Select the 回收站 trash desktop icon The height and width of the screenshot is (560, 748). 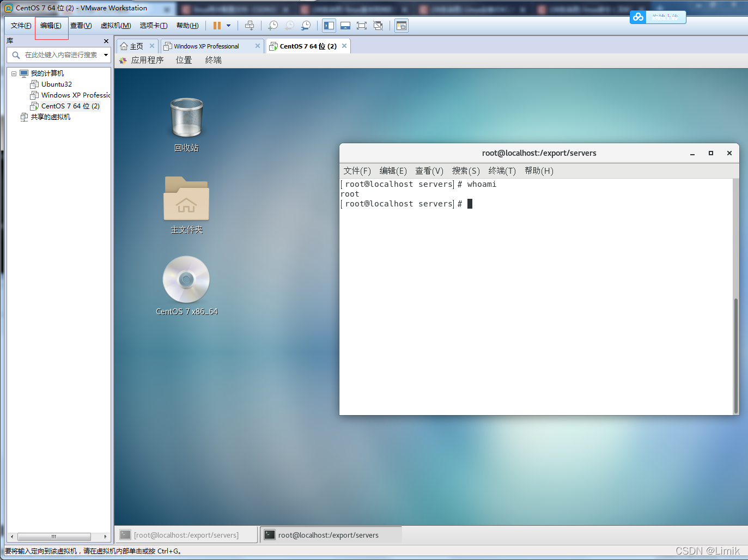click(x=186, y=124)
